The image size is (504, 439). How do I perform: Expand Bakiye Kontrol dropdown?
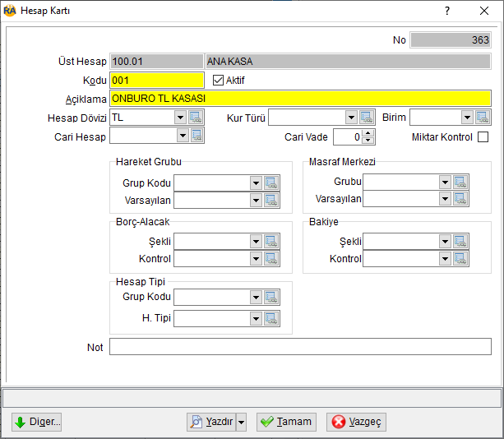point(445,258)
